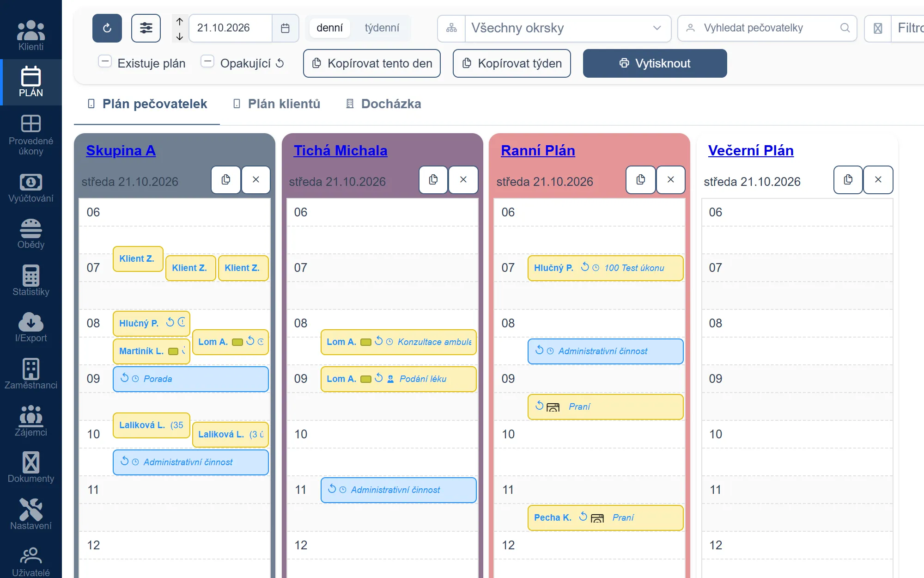The image size is (924, 578).
Task: Copy the Skupina A plan column
Action: (226, 179)
